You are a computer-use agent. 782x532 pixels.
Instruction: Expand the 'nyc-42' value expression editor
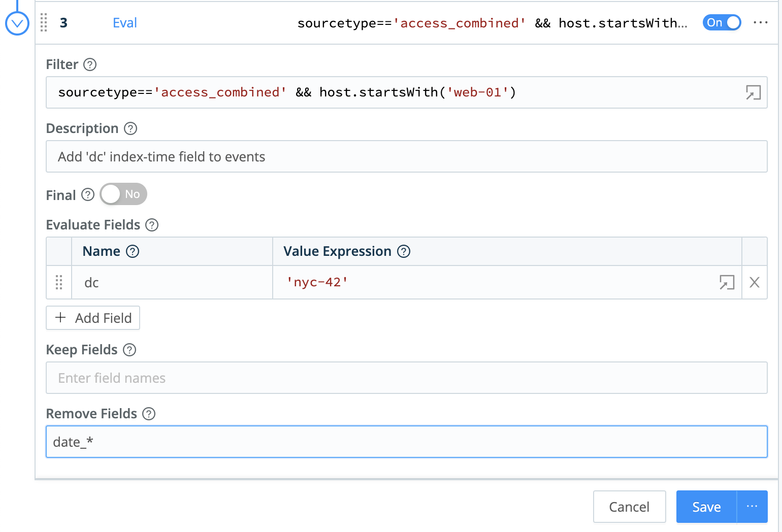point(727,282)
